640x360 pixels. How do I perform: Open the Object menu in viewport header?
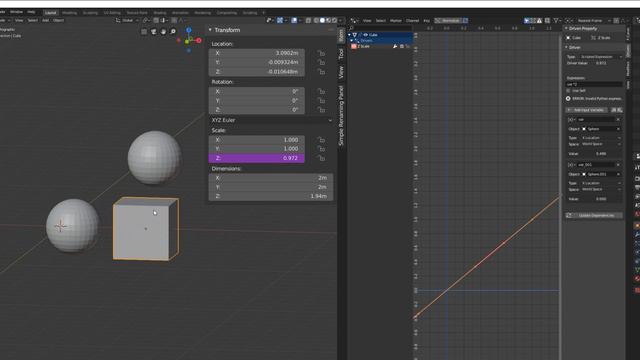click(x=58, y=20)
